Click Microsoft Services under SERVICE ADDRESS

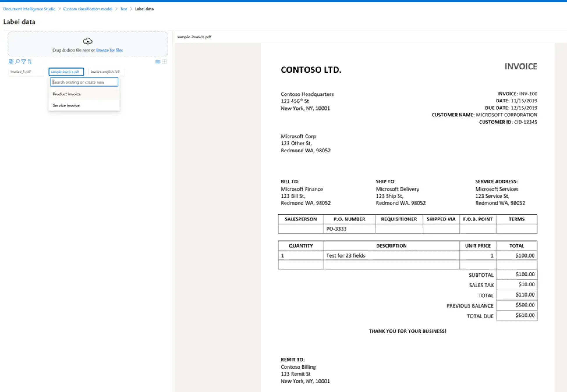pyautogui.click(x=497, y=189)
